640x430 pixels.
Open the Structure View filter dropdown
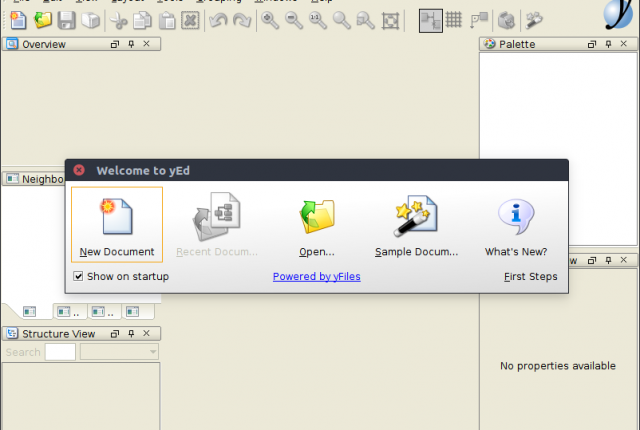(119, 352)
